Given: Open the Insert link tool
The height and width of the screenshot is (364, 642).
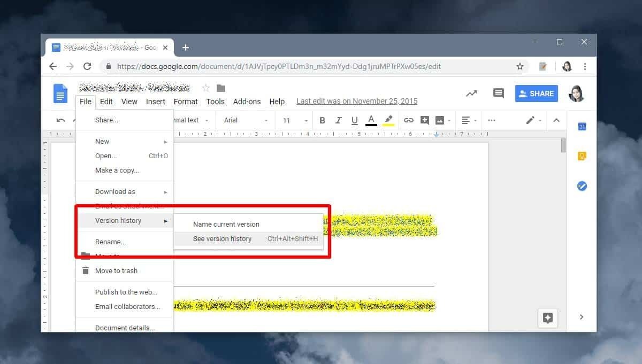Looking at the screenshot, I should coord(409,120).
